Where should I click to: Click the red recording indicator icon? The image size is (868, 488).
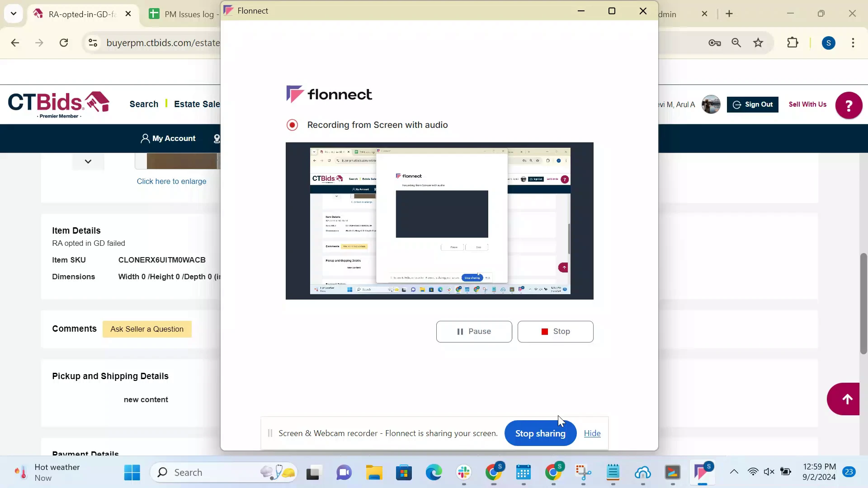click(292, 125)
